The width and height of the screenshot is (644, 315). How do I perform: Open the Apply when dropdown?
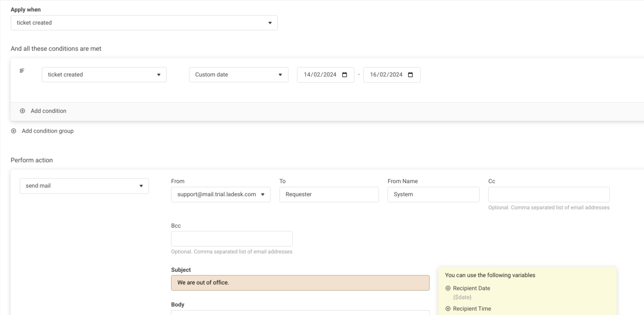(144, 23)
